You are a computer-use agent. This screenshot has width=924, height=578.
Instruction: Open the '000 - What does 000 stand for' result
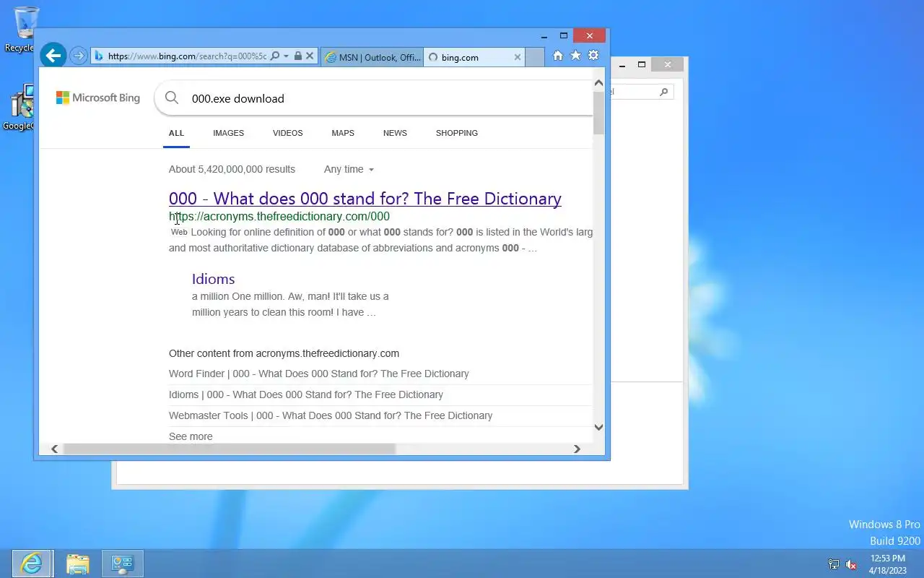365,199
